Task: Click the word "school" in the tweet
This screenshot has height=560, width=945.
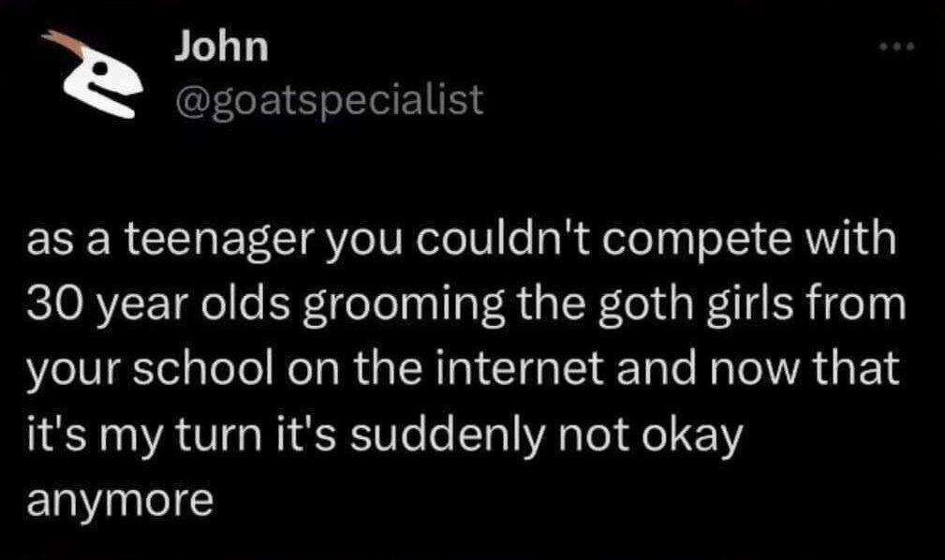Action: 202,369
